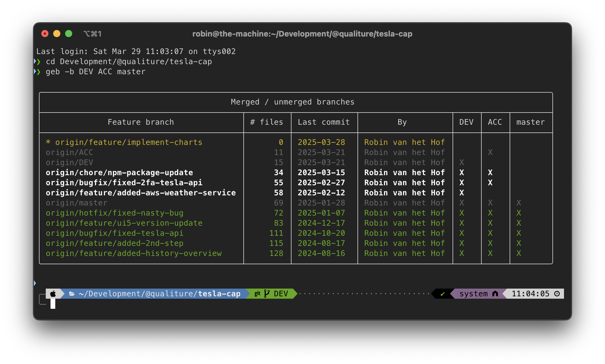
Task: Select the origin/master branch name
Action: pos(76,203)
